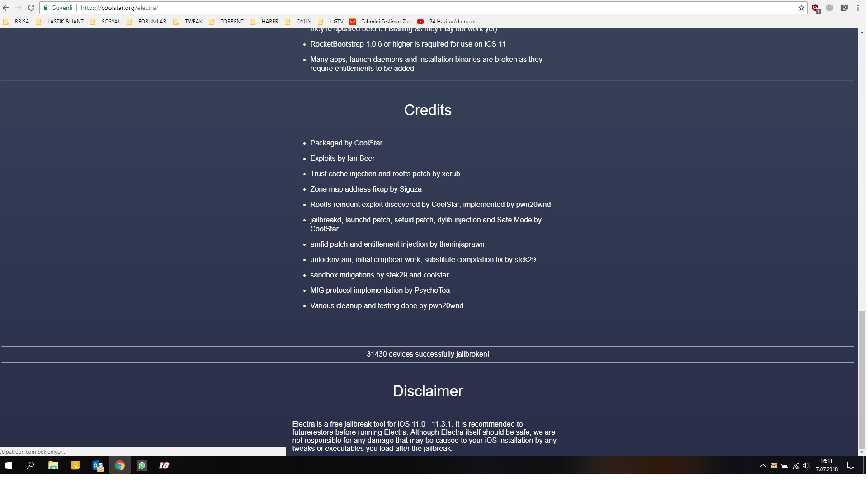The height and width of the screenshot is (488, 868).
Task: Open the Chrome three-dot menu
Action: [858, 8]
